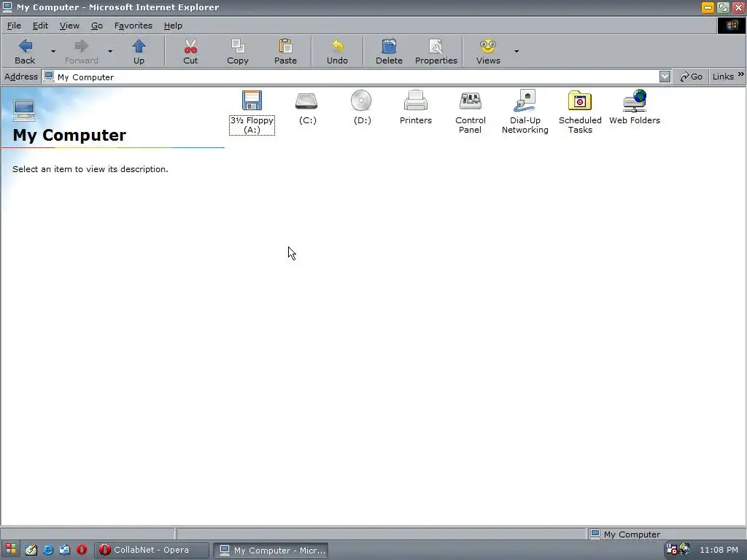Expand the Links toolbar chevron
Image resolution: width=747 pixels, height=560 pixels.
741,74
